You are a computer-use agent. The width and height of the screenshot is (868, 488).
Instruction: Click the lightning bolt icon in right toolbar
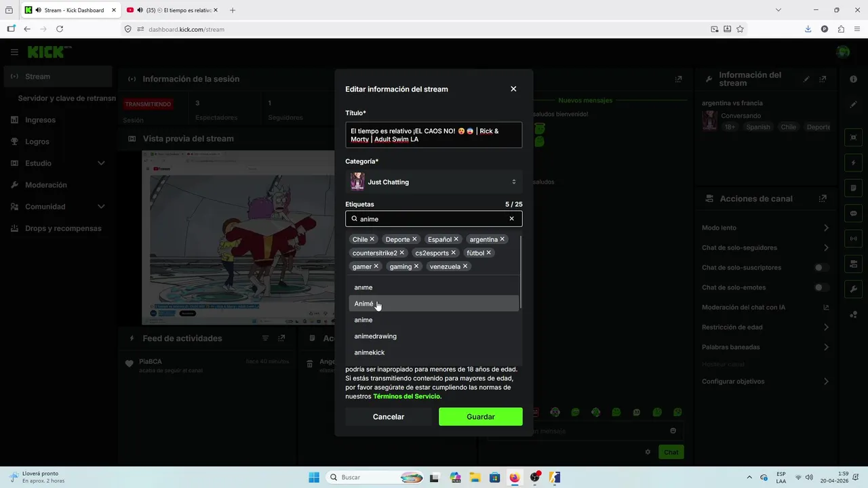853,163
